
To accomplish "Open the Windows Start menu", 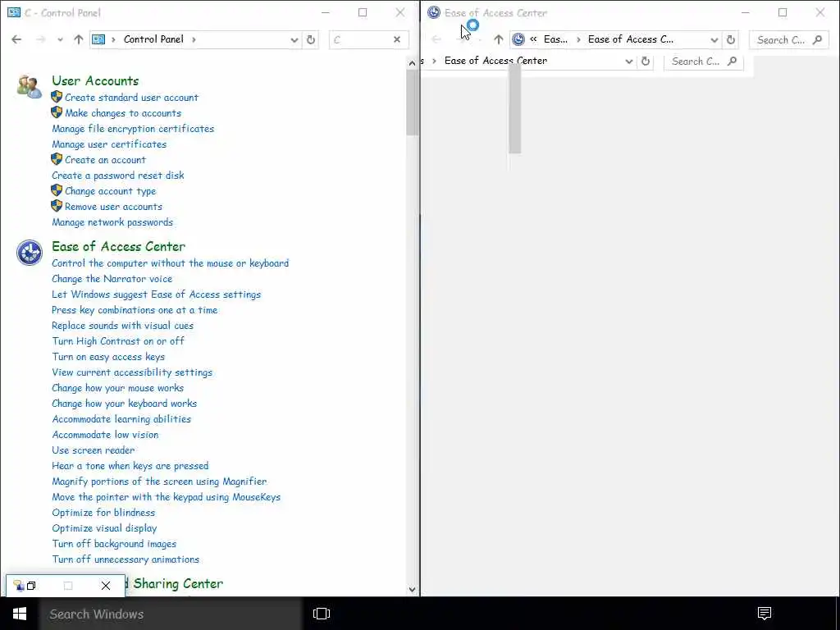I will pyautogui.click(x=20, y=614).
